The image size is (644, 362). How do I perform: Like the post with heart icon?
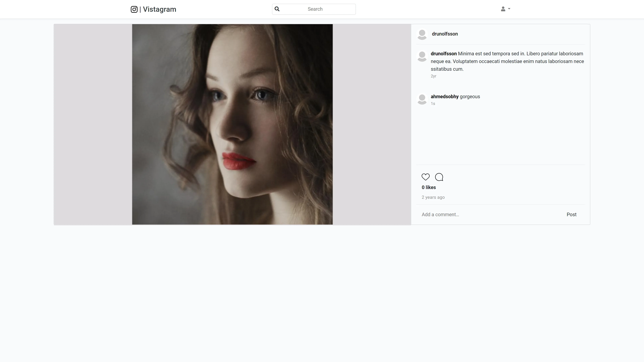coord(425,177)
